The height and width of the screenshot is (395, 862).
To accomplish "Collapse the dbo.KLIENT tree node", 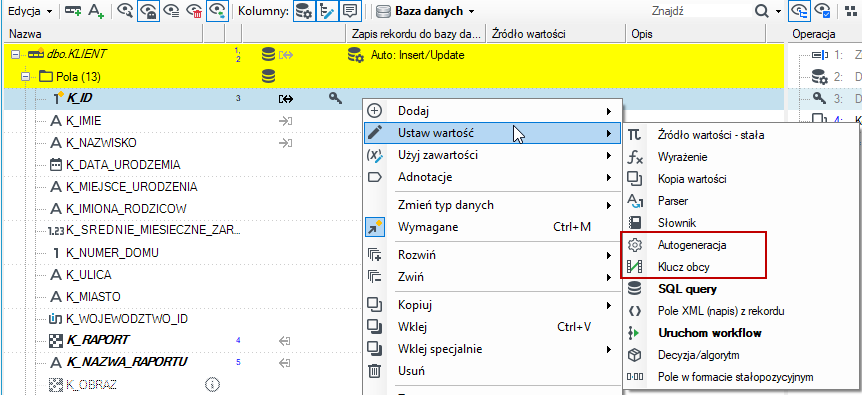I will (15, 55).
